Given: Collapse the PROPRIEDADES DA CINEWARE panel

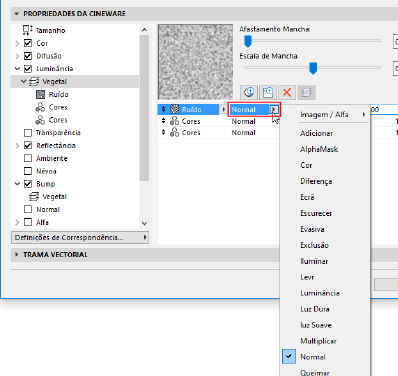Looking at the screenshot, I should click(16, 14).
